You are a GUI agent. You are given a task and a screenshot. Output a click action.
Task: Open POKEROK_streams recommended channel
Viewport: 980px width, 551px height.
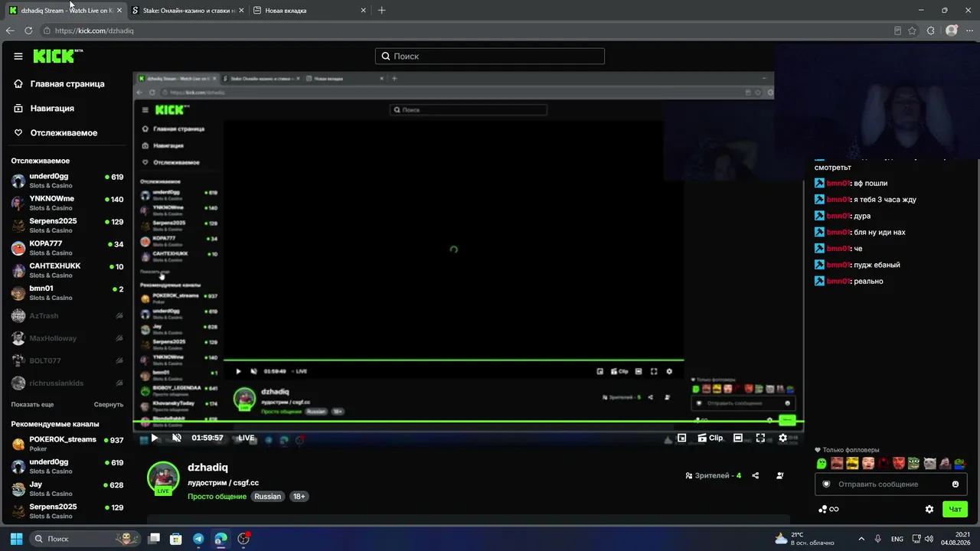pos(67,444)
